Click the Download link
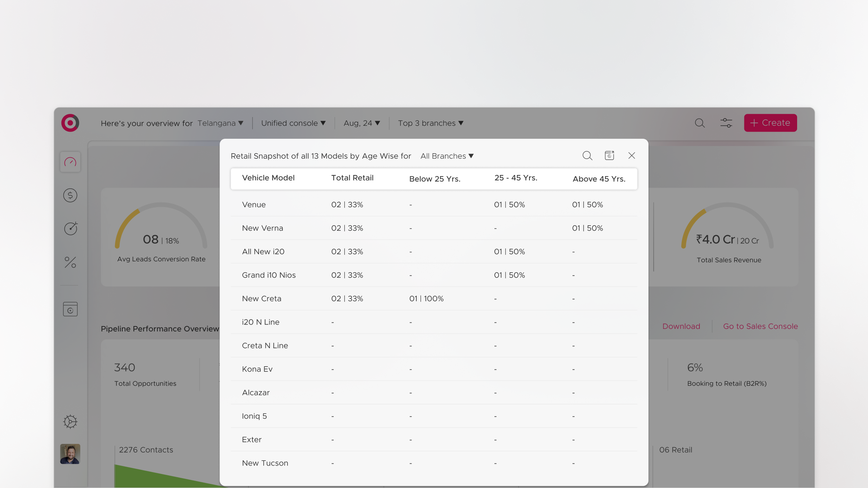Viewport: 868px width, 488px height. [x=681, y=326]
